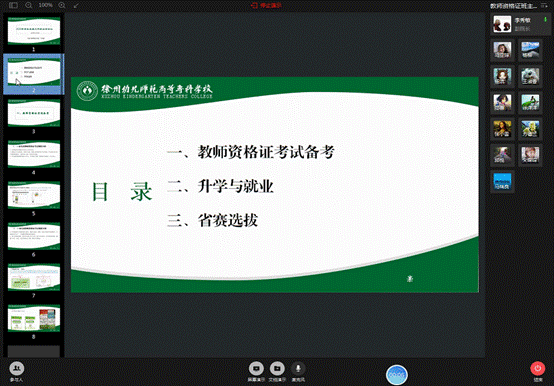The width and height of the screenshot is (554, 386).
Task: Open document sharing (文档演示)
Action: pos(277,372)
